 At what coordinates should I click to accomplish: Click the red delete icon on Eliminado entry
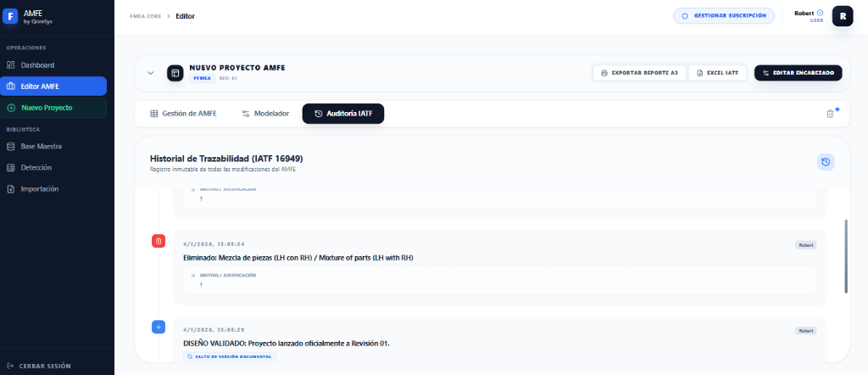click(159, 242)
